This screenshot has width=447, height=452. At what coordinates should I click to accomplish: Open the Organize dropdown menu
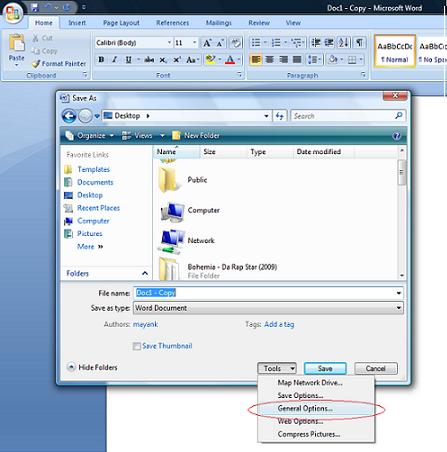(x=90, y=136)
